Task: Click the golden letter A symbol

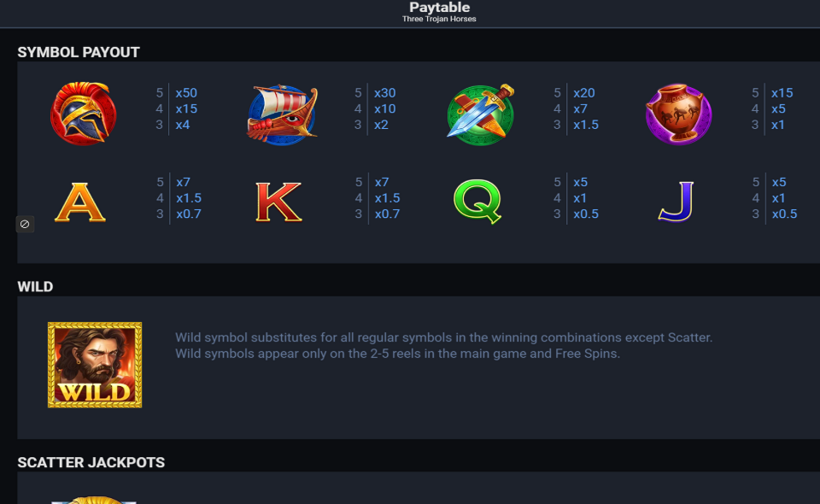Action: (x=80, y=203)
